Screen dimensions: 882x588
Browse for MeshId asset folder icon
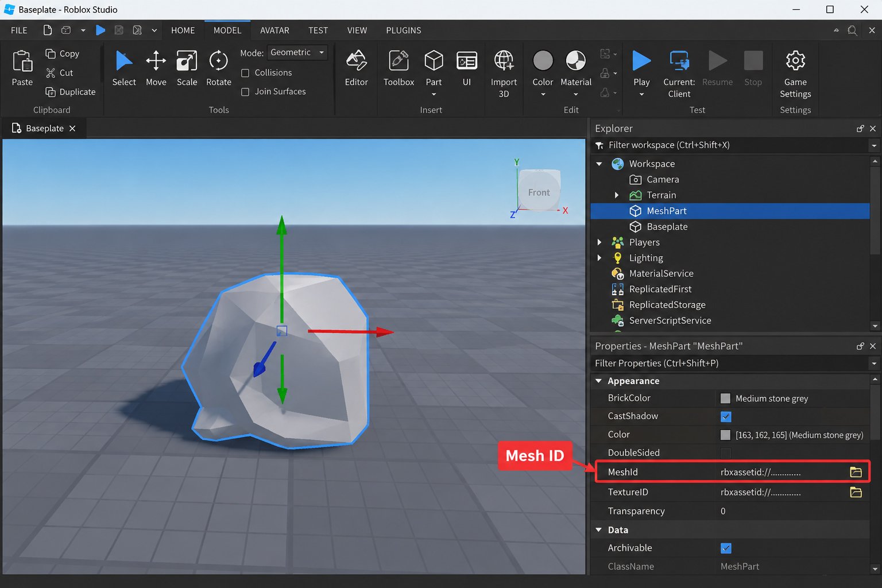[856, 472]
